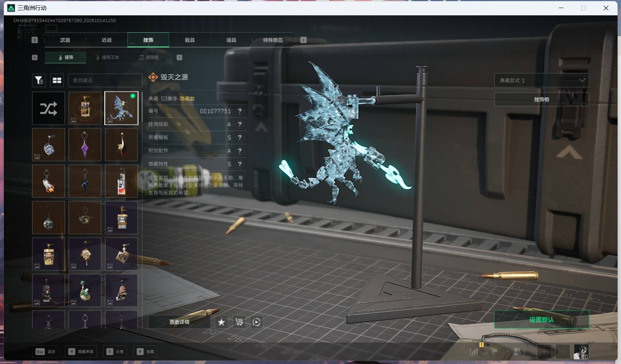
Task: Select the random shuffle charm tile
Action: click(48, 108)
